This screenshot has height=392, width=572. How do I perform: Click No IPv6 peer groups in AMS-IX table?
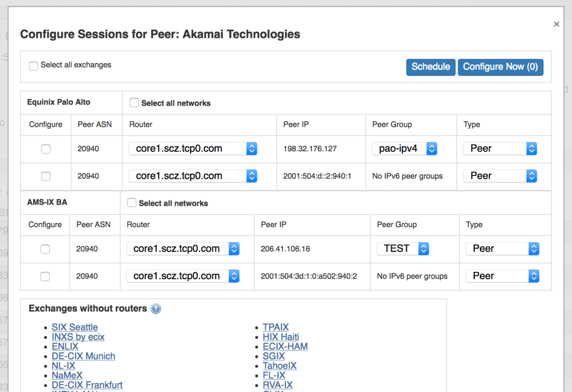(x=412, y=276)
